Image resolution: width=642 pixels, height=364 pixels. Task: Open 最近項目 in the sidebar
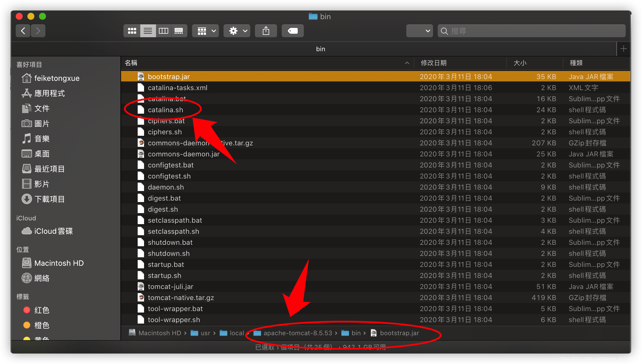(x=43, y=169)
